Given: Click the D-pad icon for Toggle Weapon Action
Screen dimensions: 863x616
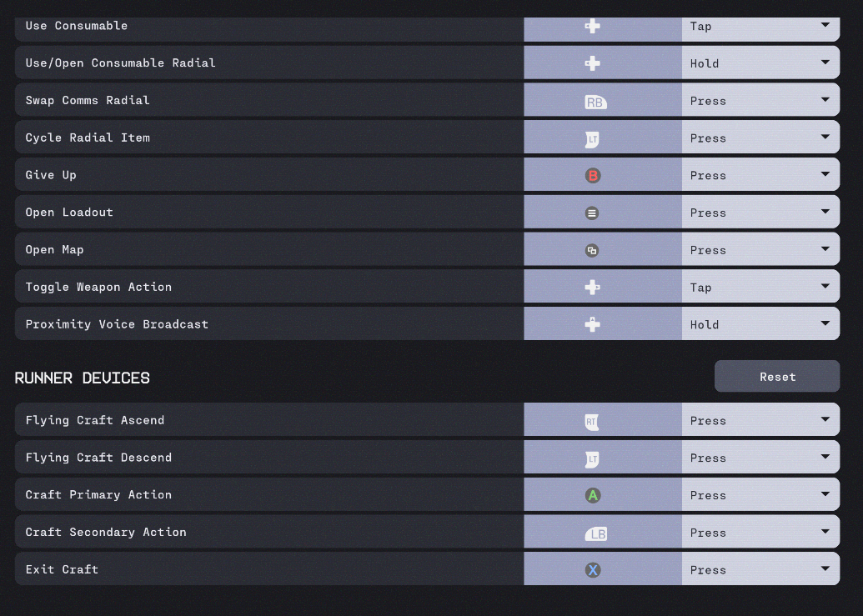Looking at the screenshot, I should point(592,287).
